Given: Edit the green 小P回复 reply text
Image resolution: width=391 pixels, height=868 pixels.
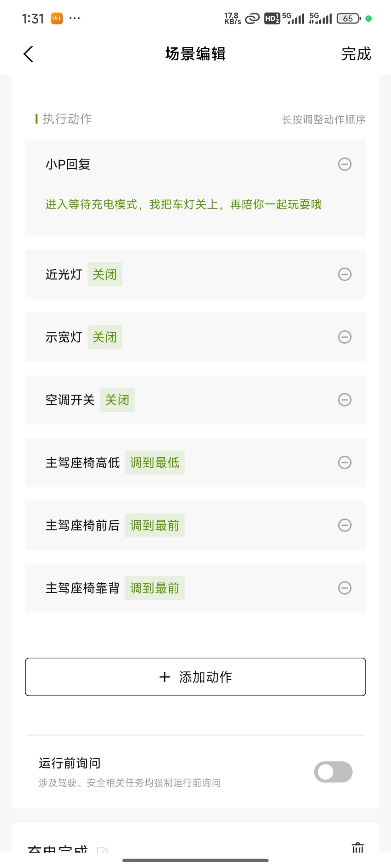Looking at the screenshot, I should (x=184, y=204).
